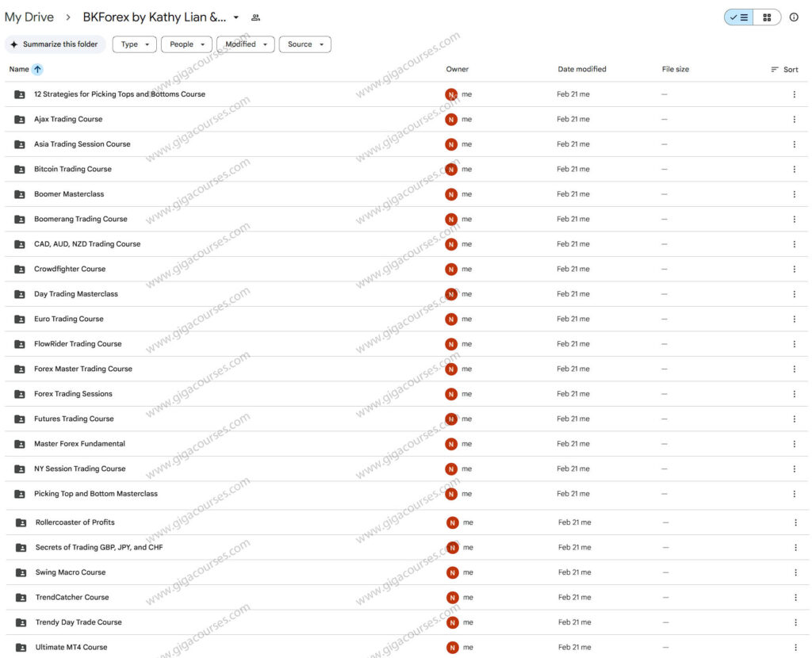
Task: Click Summarize this folder button
Action: 54,44
